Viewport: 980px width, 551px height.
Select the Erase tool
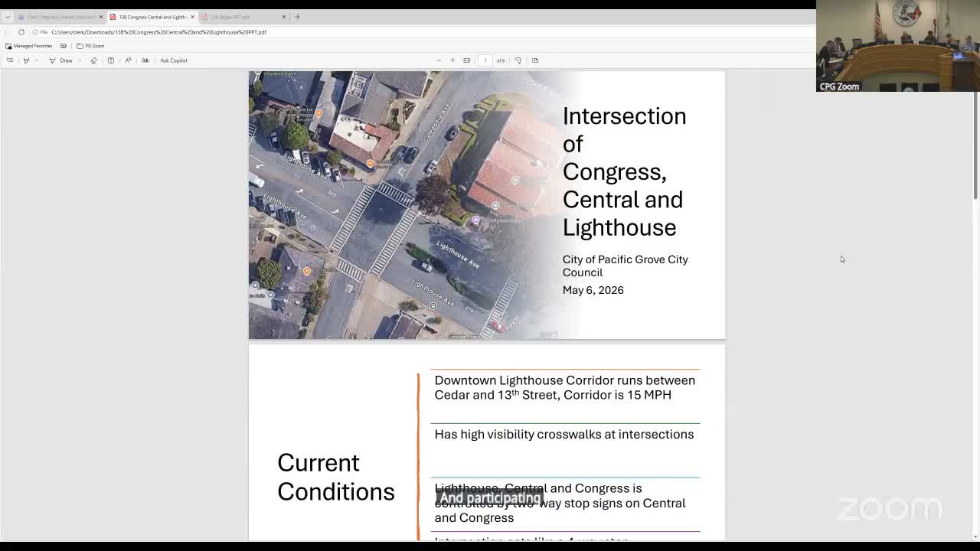pos(93,60)
